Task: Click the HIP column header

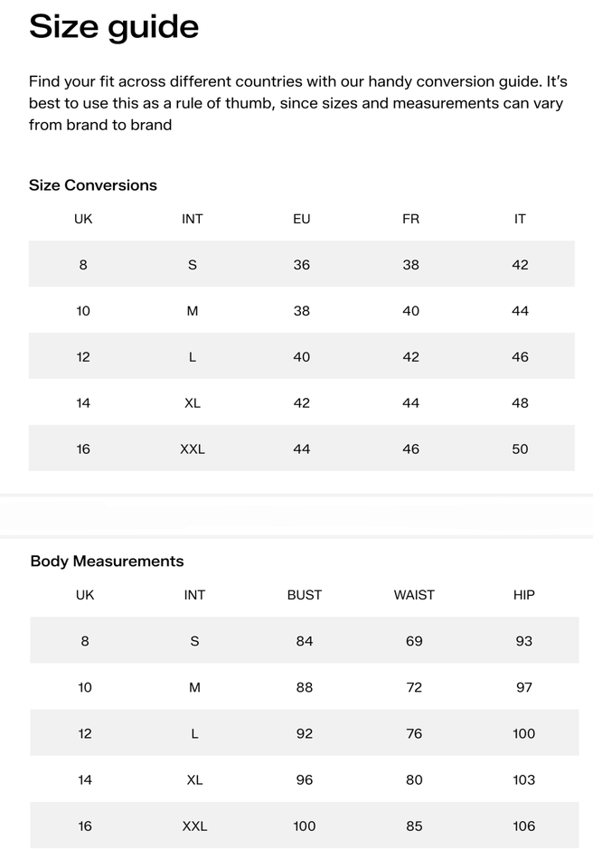Action: (524, 595)
